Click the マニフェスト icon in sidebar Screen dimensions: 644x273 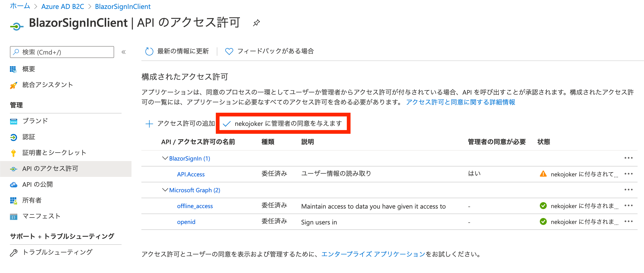[13, 217]
